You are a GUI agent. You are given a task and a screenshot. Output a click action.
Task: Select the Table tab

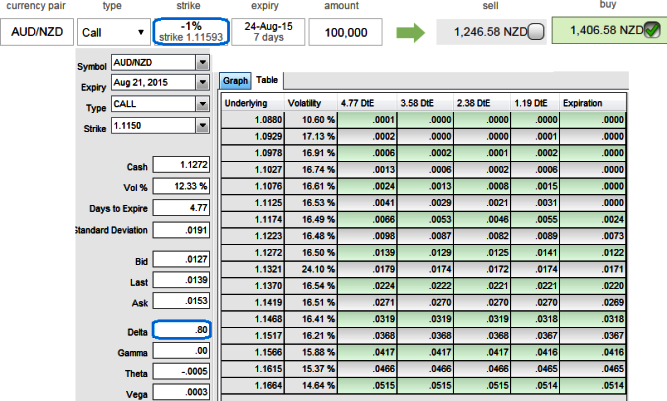267,80
